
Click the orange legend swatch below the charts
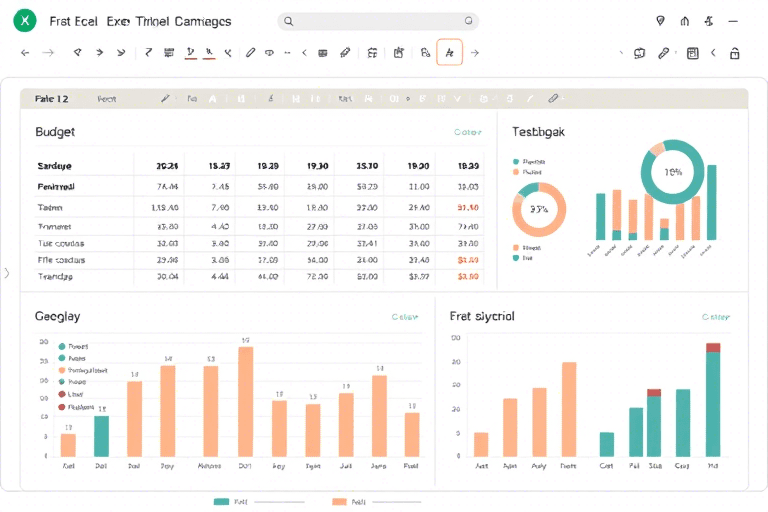339,501
